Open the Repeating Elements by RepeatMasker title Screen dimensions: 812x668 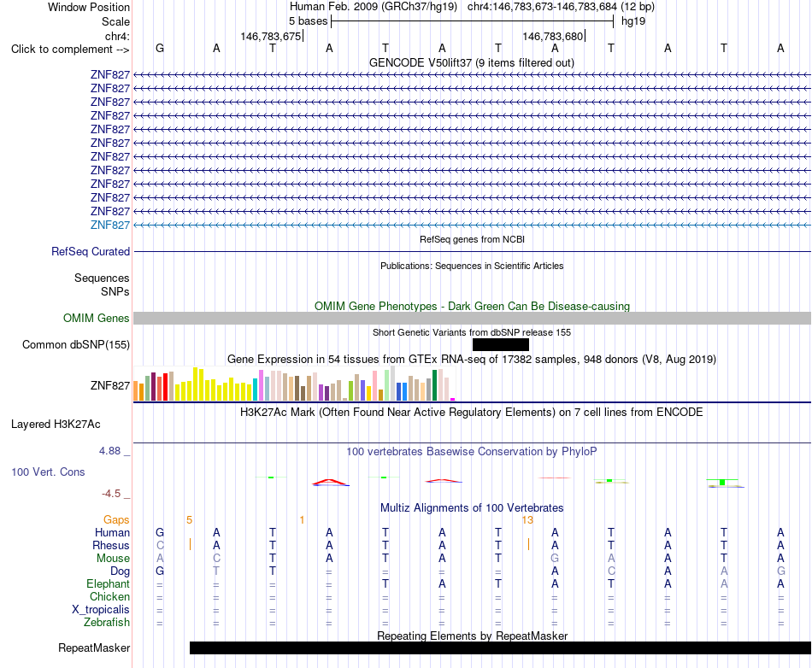[472, 636]
